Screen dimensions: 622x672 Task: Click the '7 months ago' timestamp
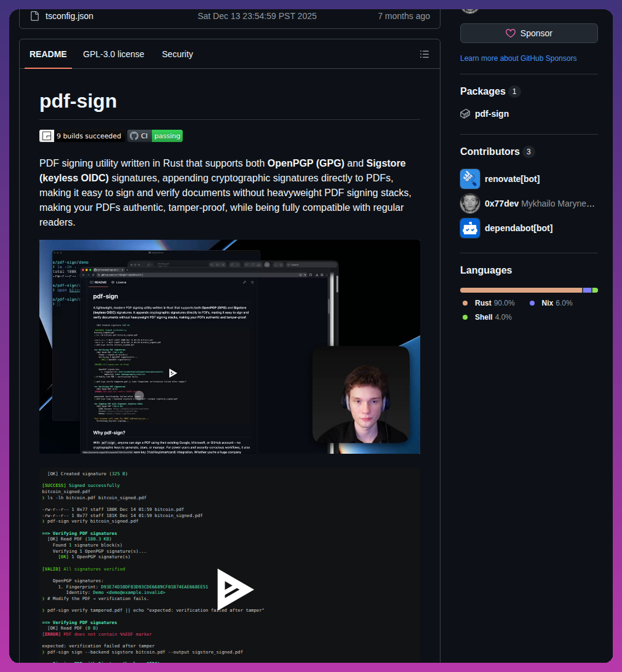[x=404, y=16]
